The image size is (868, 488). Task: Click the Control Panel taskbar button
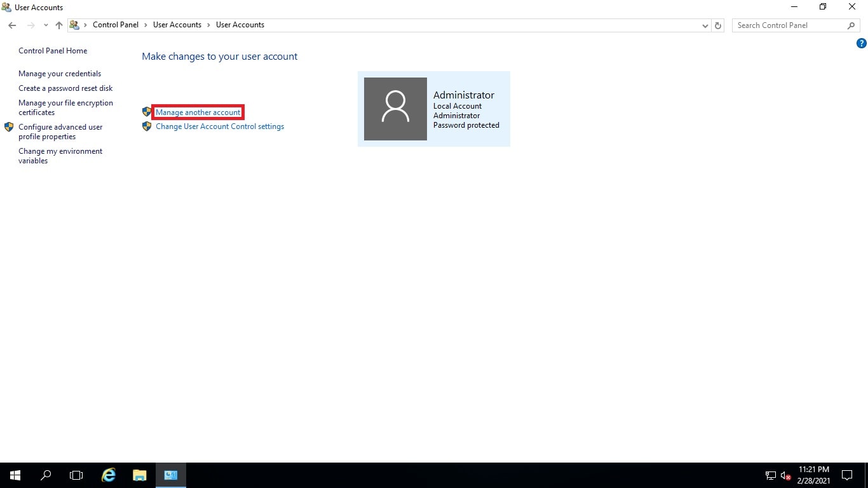[170, 475]
